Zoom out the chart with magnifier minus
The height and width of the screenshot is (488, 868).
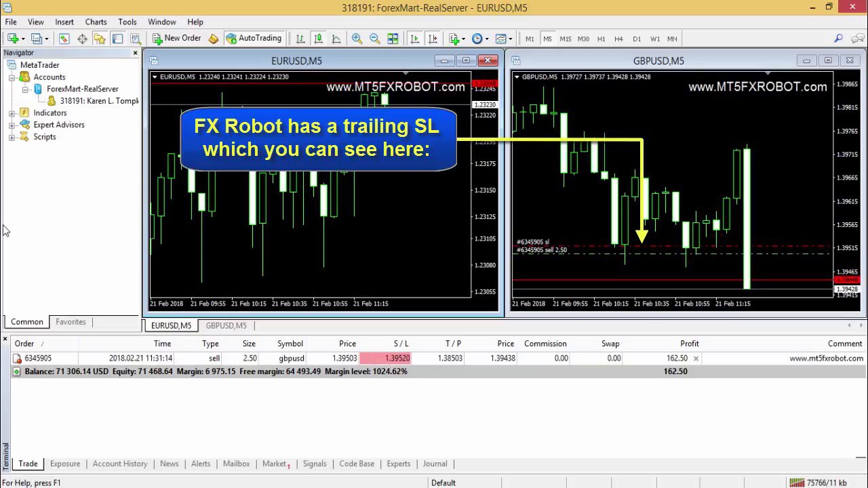374,39
